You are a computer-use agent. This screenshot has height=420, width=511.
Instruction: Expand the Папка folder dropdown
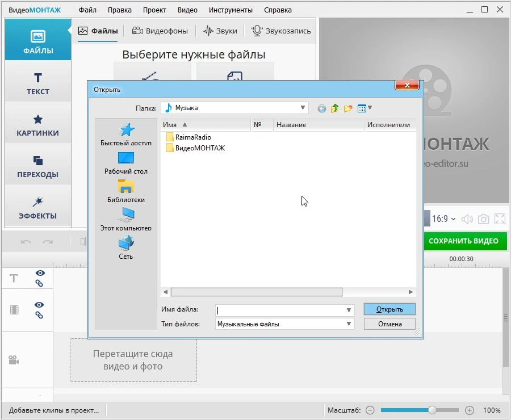coord(303,107)
